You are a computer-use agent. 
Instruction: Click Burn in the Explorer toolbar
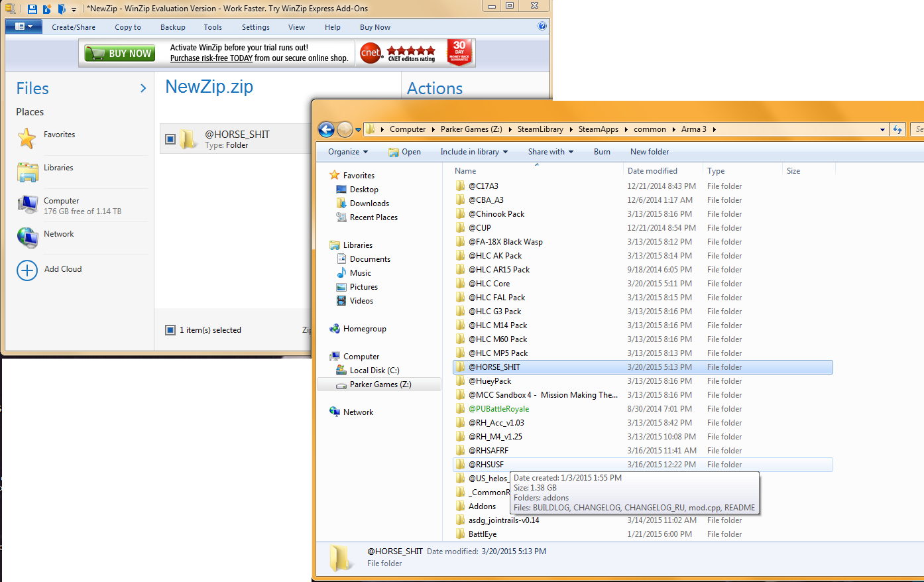tap(602, 152)
